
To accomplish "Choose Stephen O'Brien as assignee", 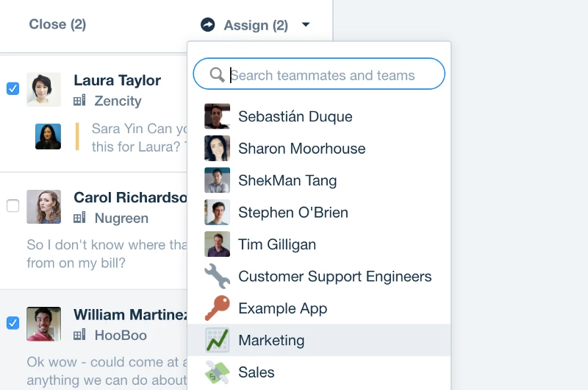I will click(x=293, y=213).
